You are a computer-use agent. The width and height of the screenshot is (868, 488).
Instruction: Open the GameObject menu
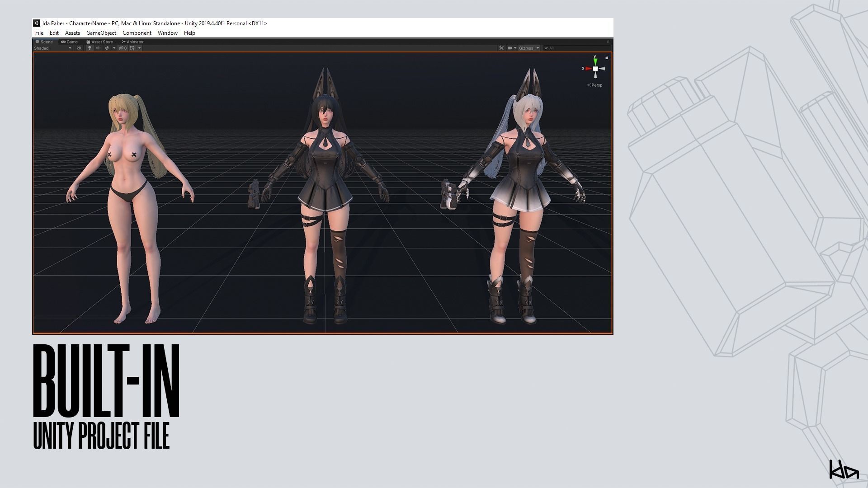101,33
